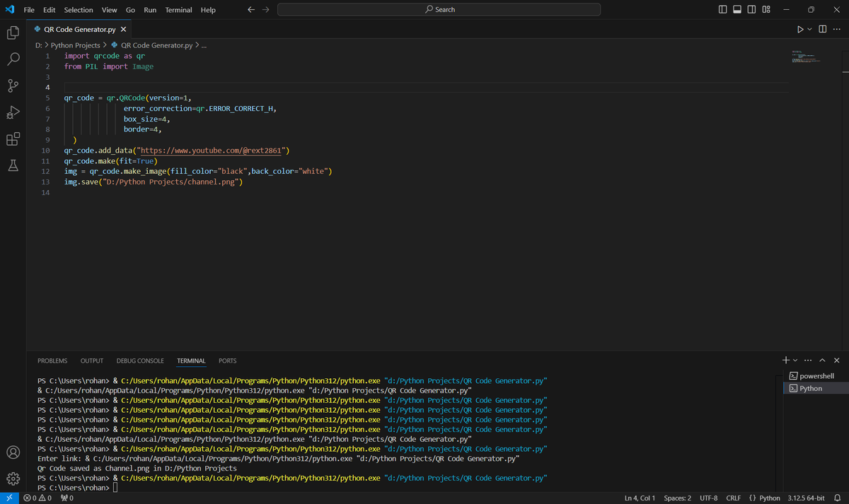Click line number 13 in the gutter
The height and width of the screenshot is (504, 849).
click(47, 182)
